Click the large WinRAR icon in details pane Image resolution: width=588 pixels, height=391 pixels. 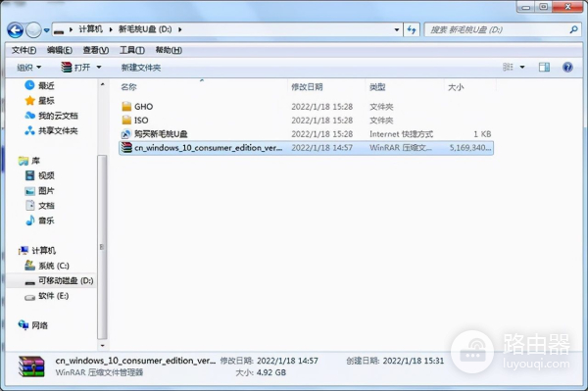pos(31,367)
